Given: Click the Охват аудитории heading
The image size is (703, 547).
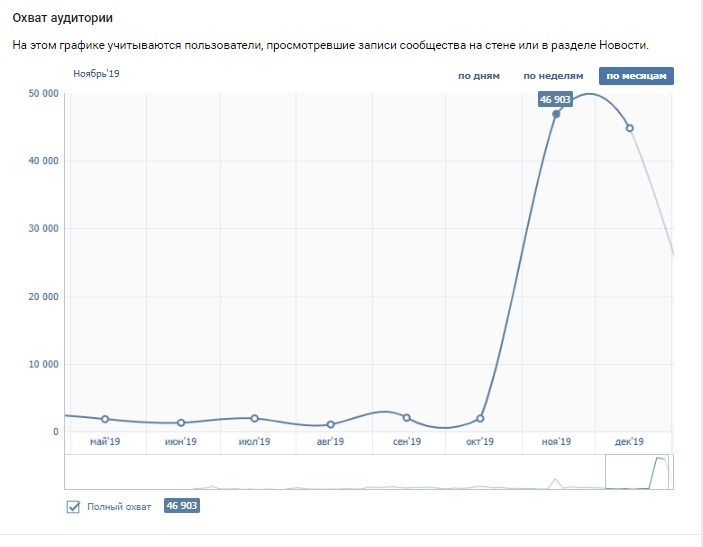Looking at the screenshot, I should tap(62, 18).
